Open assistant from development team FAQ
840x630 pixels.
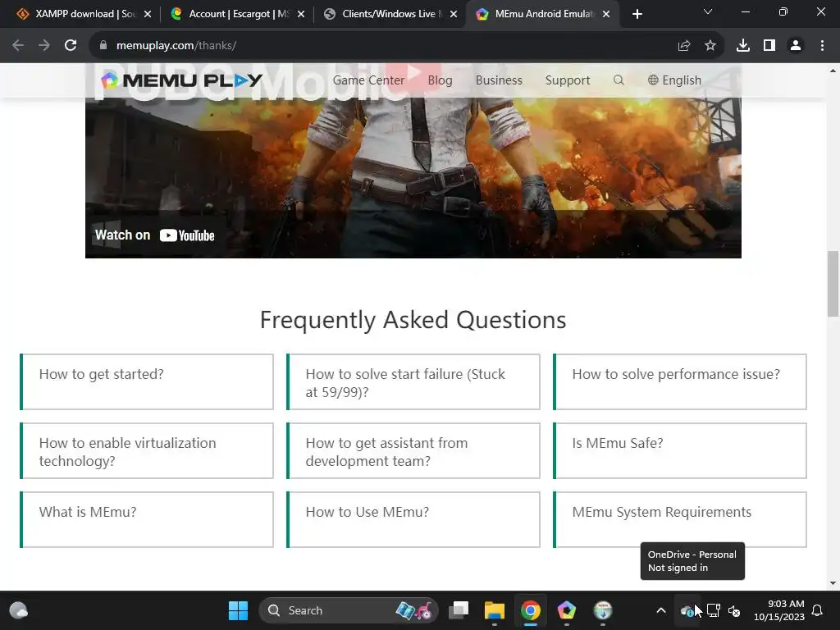(x=413, y=450)
